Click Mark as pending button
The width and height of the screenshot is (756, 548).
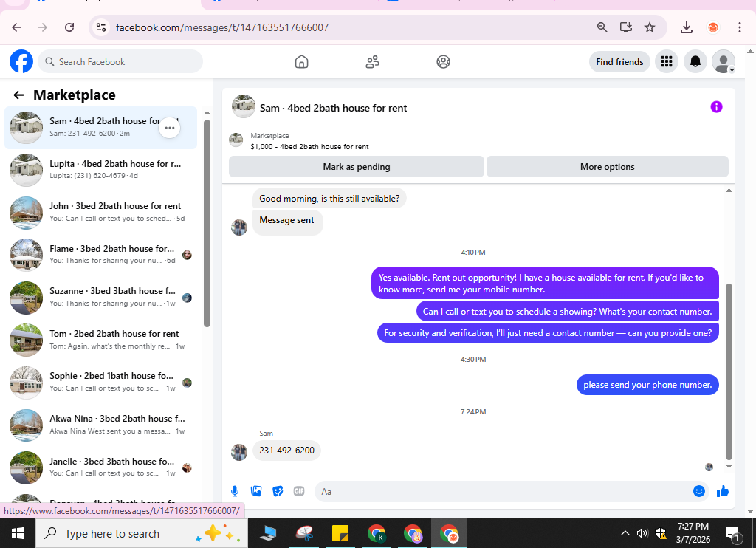[357, 167]
